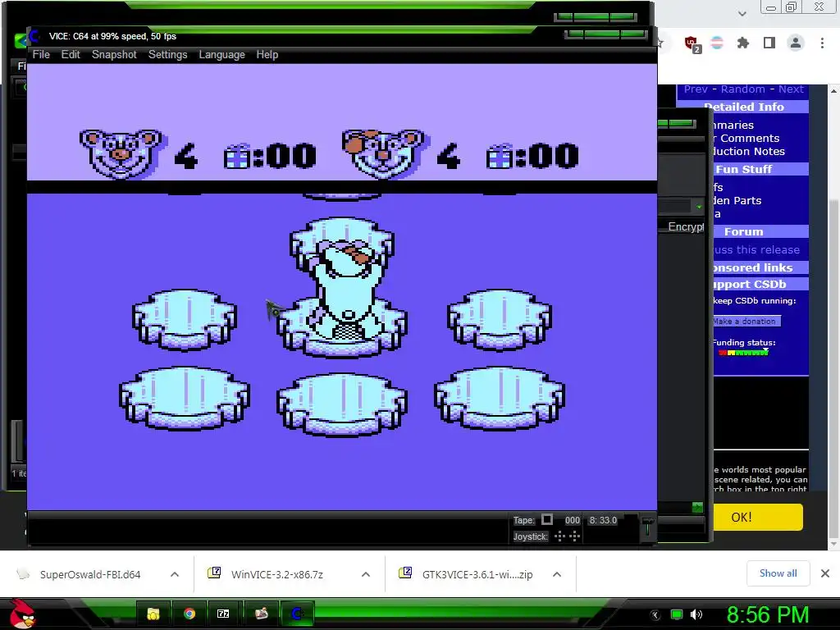
Task: Switch to VICE C64 in the taskbar
Action: coord(297,614)
